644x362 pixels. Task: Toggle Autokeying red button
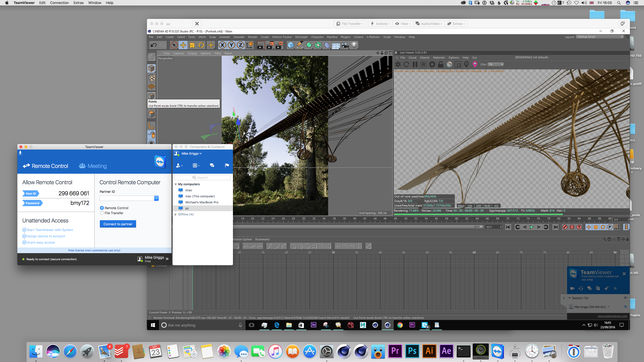pyautogui.click(x=572, y=227)
